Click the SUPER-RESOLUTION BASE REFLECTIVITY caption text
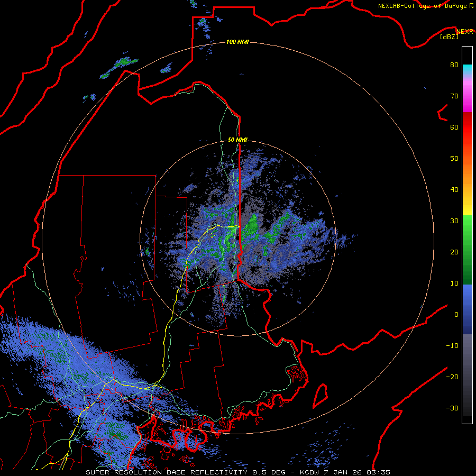 tap(167, 472)
